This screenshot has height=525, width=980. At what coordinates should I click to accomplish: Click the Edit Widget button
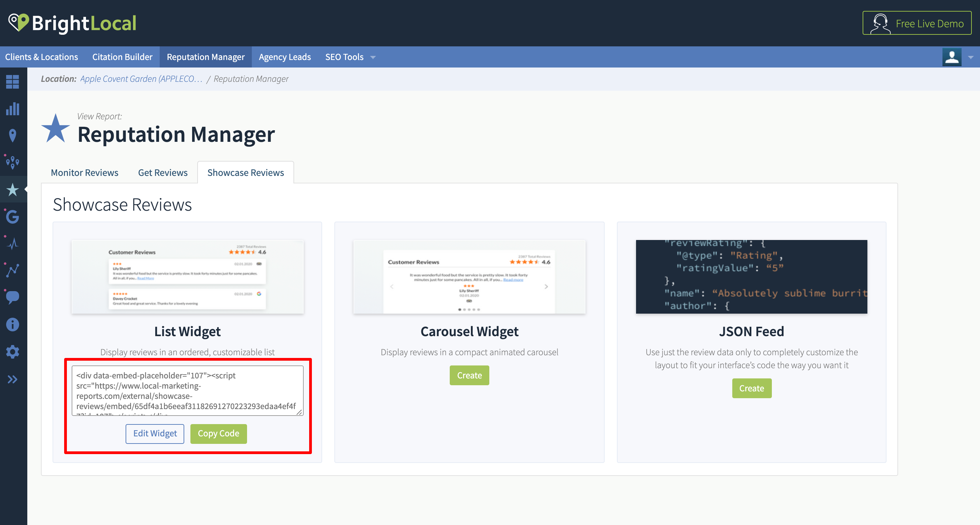tap(155, 433)
